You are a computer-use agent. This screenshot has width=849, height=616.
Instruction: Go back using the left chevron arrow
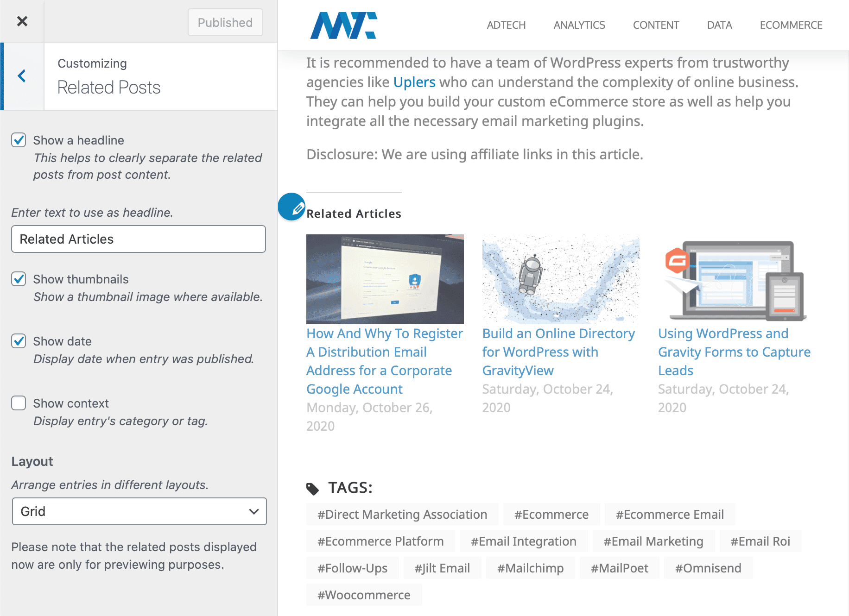click(22, 76)
